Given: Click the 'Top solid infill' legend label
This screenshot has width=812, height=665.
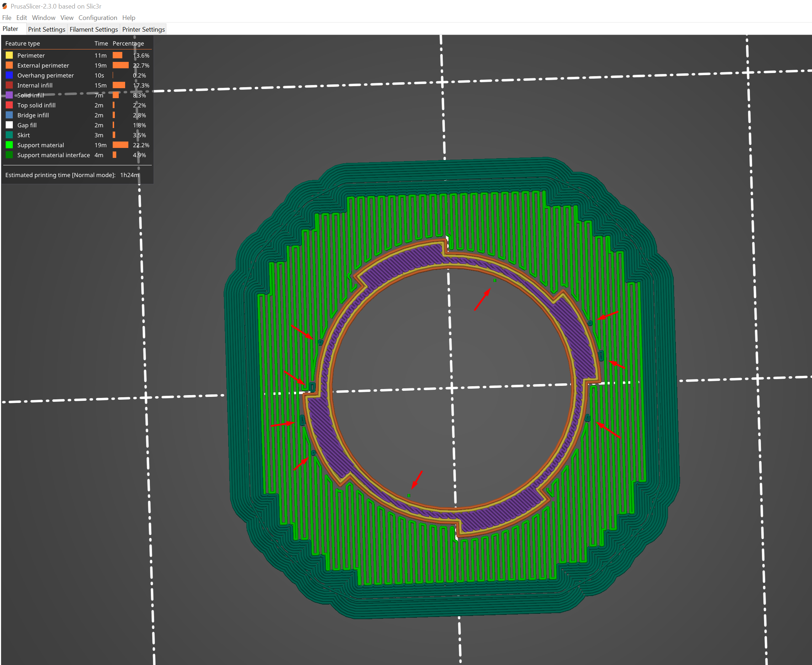Looking at the screenshot, I should point(36,105).
